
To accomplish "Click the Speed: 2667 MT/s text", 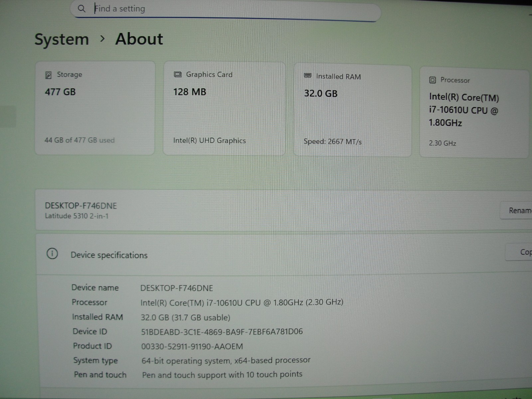I will [332, 142].
